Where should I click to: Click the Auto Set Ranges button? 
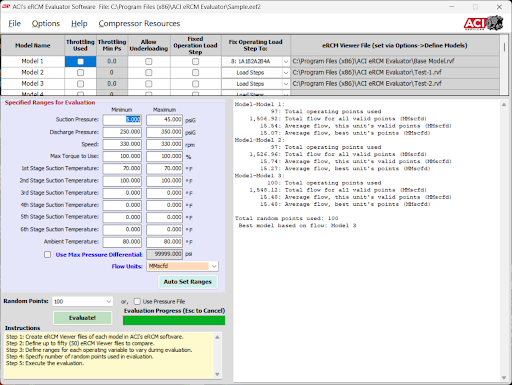coord(188,282)
